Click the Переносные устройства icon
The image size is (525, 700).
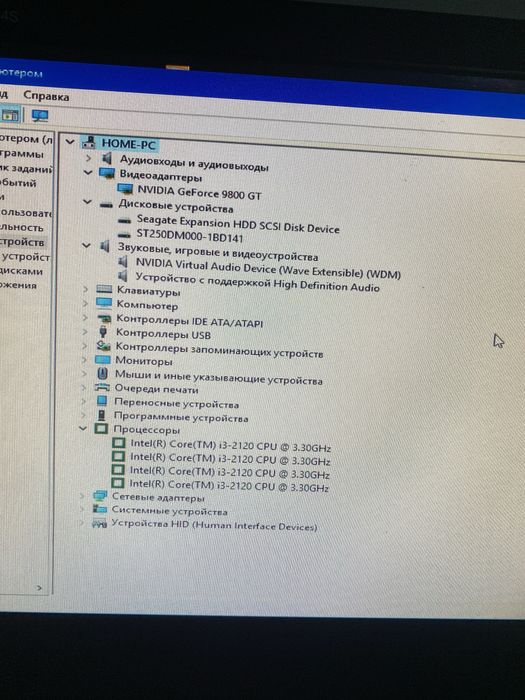102,401
